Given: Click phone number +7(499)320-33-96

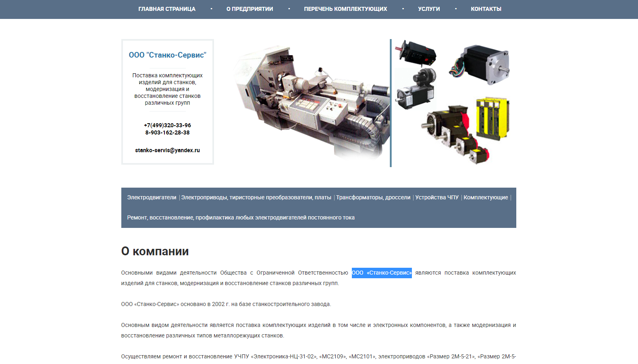Looking at the screenshot, I should 168,125.
